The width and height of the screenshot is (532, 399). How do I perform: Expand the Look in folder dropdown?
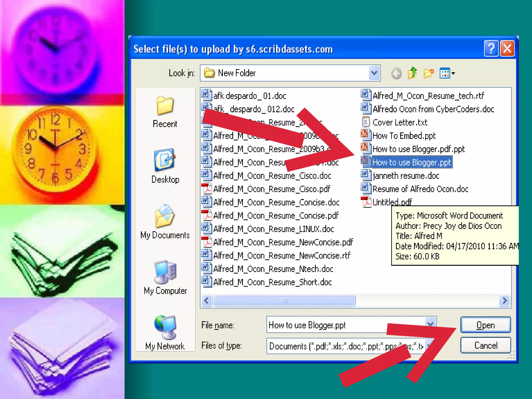point(374,73)
